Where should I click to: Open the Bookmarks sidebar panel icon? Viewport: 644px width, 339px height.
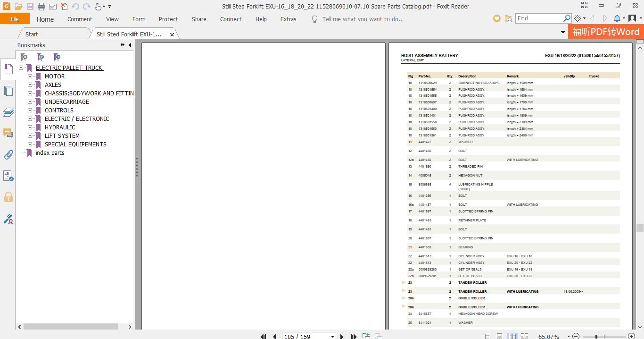pyautogui.click(x=8, y=69)
